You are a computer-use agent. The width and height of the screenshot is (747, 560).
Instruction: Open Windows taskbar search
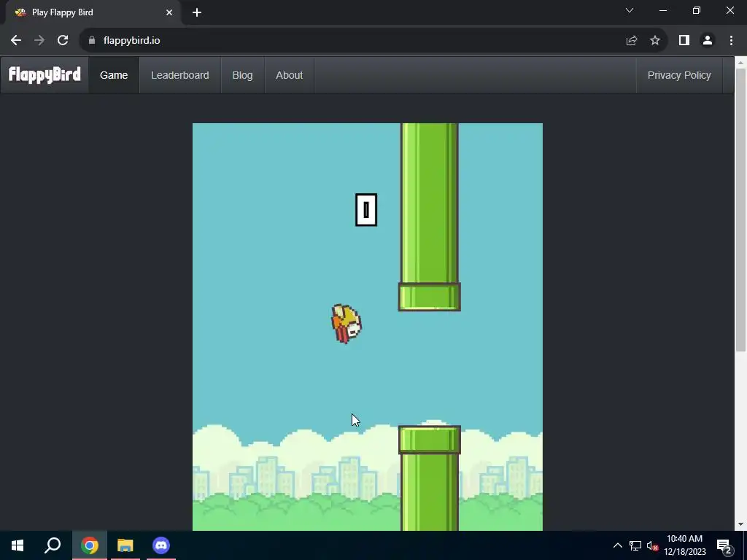click(53, 545)
